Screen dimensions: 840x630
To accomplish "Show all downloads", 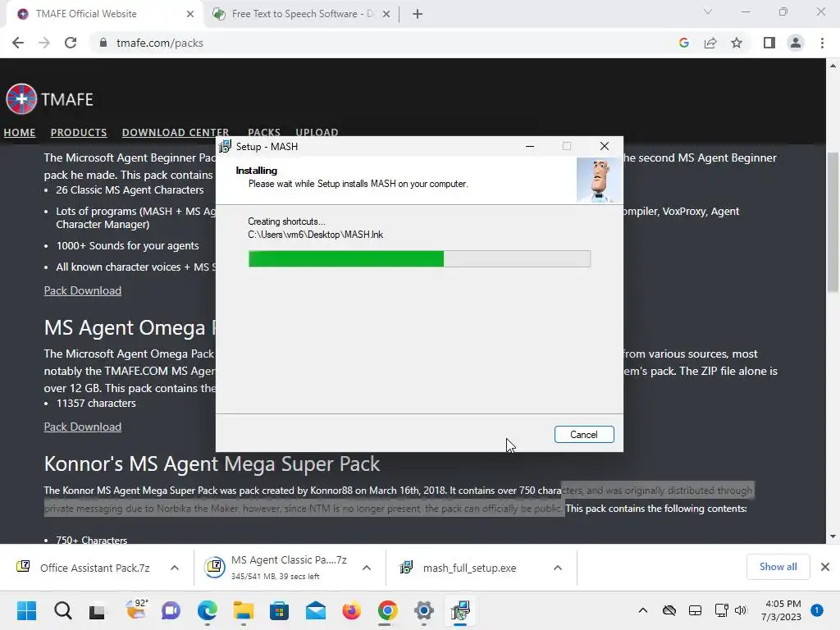I will click(x=778, y=567).
